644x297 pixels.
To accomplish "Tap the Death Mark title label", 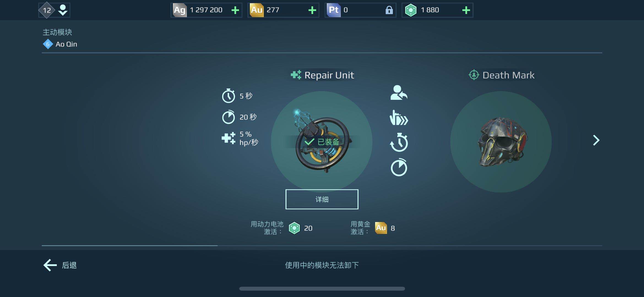I will [508, 75].
